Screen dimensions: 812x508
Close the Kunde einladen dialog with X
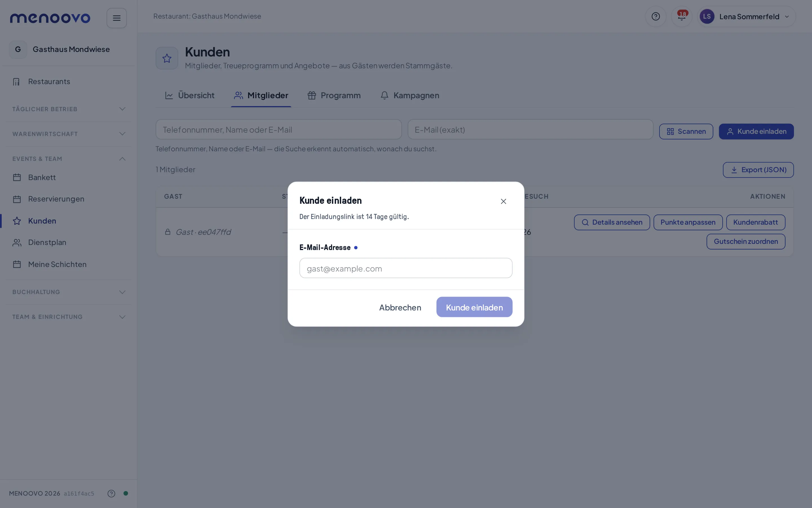click(503, 201)
